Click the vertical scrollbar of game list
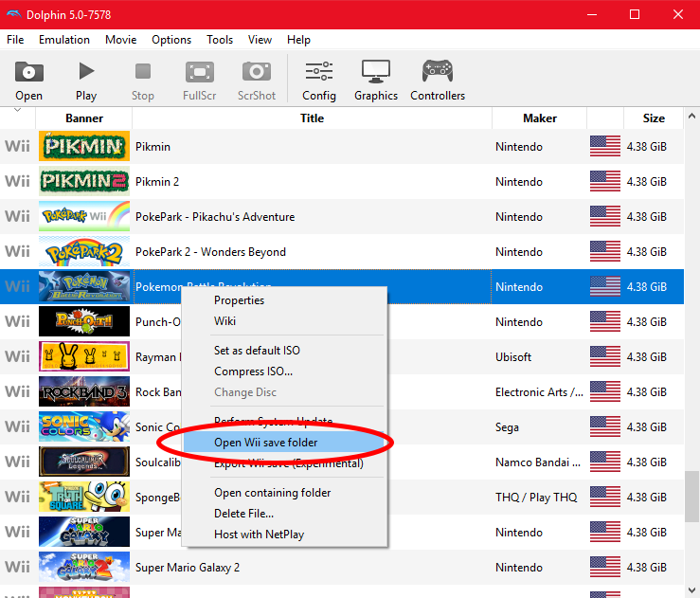 point(691,493)
